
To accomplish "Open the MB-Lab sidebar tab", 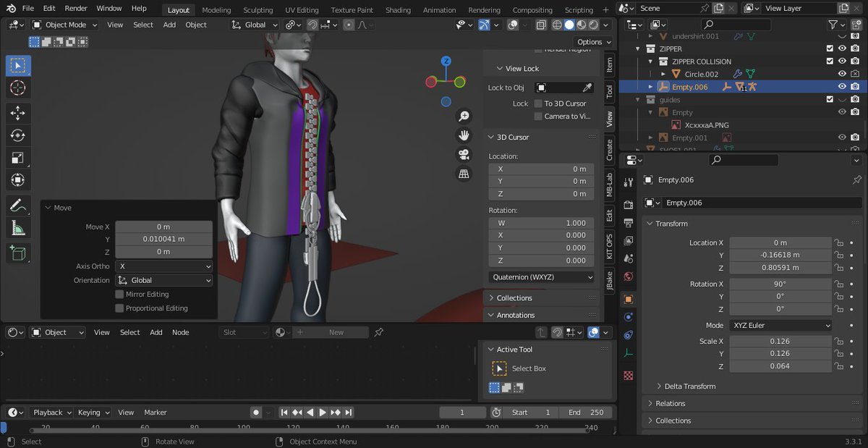I will [609, 185].
